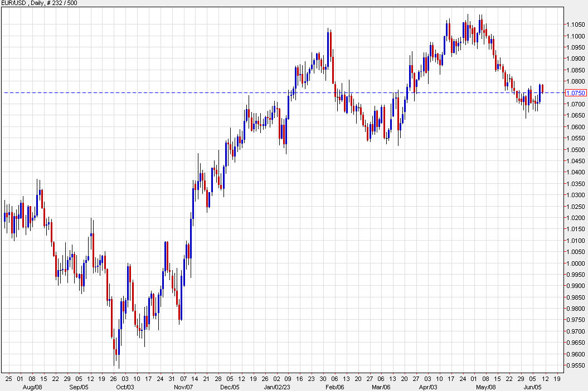Click the 1.0600 price axis label
This screenshot has height=391, width=588.
coord(576,126)
